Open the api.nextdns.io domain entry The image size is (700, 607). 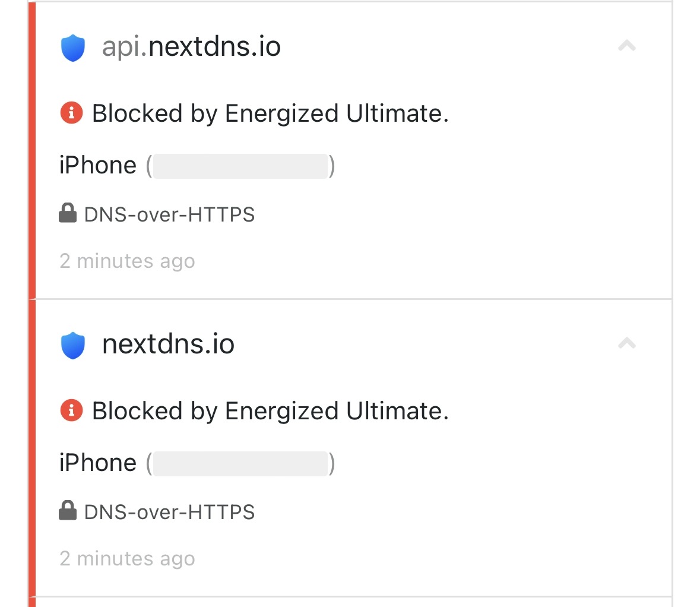[191, 48]
